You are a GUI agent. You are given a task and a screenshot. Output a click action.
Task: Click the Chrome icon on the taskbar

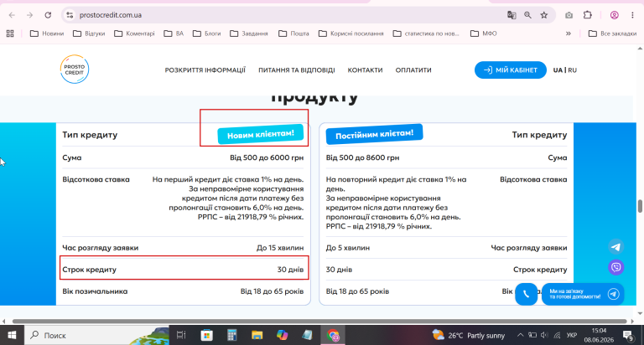(333, 335)
